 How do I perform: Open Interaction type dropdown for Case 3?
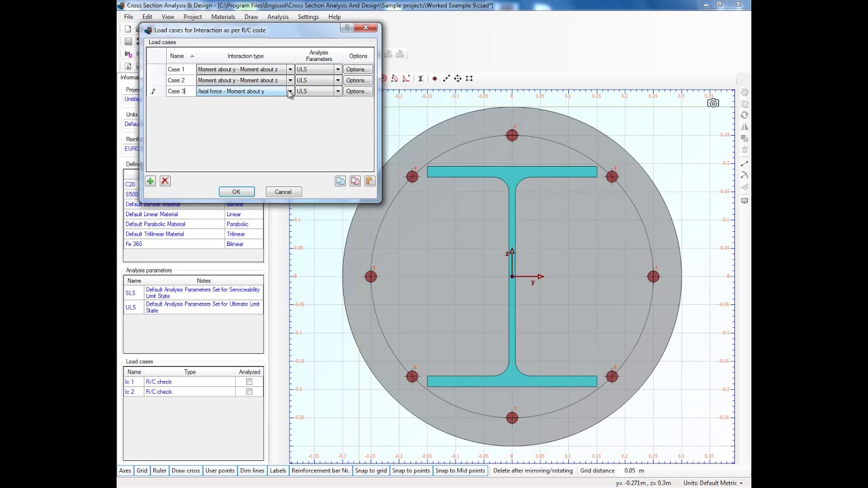tap(290, 91)
